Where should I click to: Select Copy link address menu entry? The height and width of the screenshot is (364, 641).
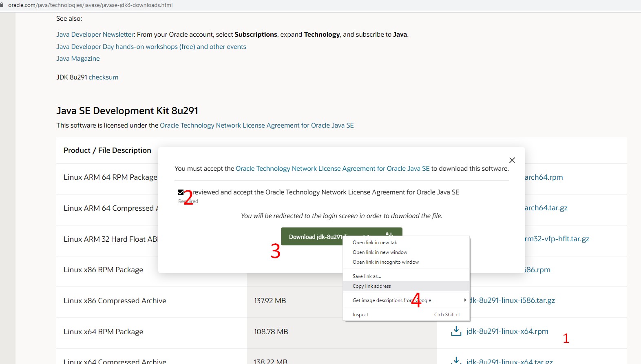click(406, 286)
